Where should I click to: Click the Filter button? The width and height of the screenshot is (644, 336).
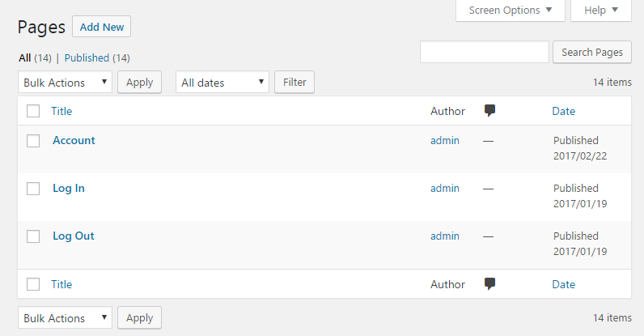294,83
